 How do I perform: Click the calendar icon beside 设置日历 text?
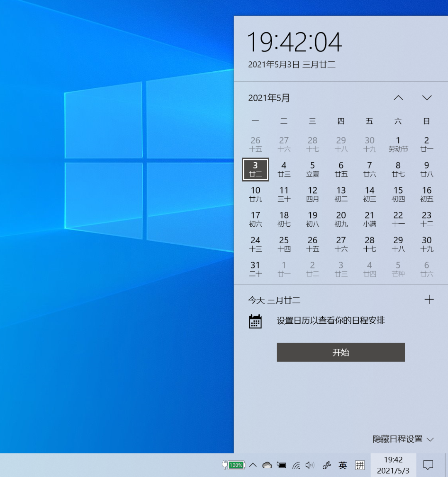click(x=256, y=321)
